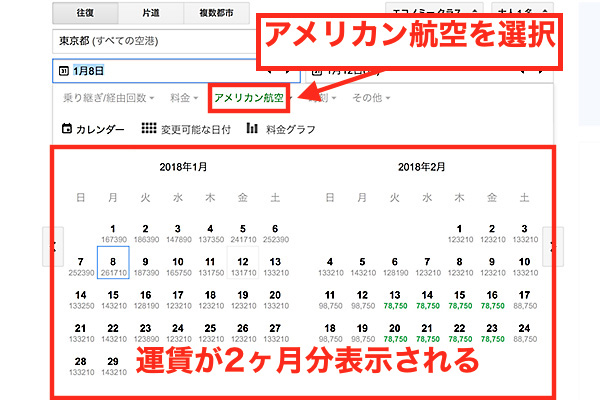Select January 27 date cell
Image resolution: width=600 pixels, height=400 pixels.
(x=276, y=333)
